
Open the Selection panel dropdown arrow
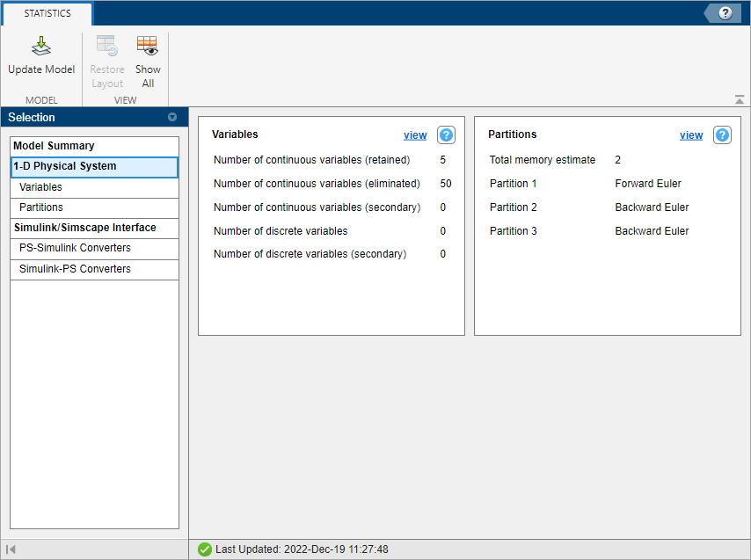[172, 117]
